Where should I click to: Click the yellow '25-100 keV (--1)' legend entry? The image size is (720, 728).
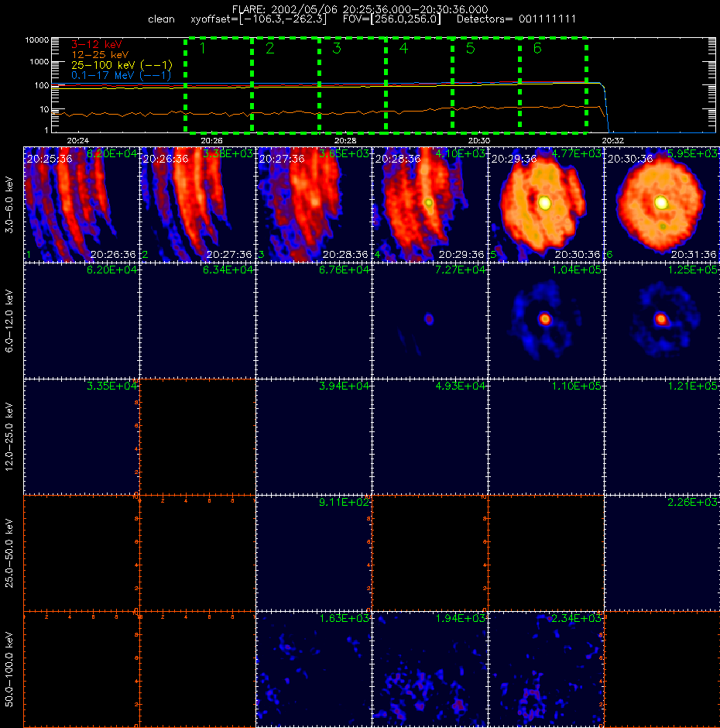coord(122,65)
